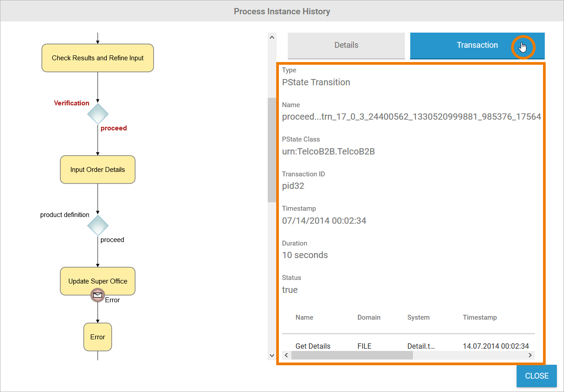Switch to the Details tab
The width and height of the screenshot is (564, 392).
[346, 45]
